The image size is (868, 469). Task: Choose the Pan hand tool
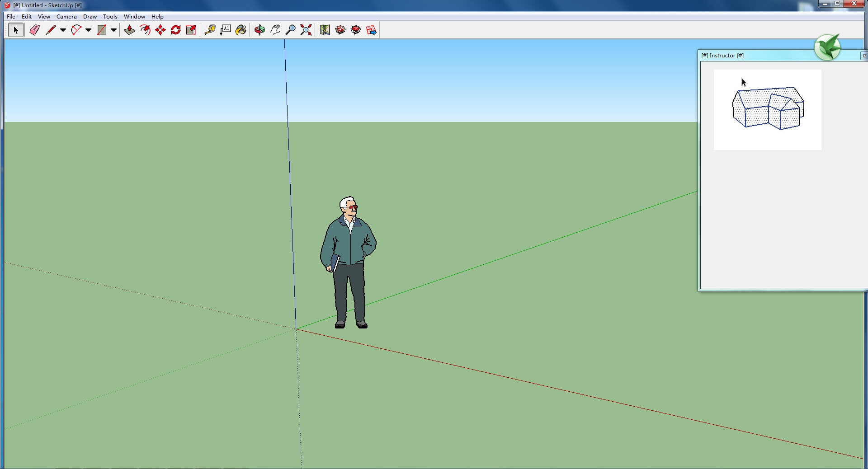point(275,30)
